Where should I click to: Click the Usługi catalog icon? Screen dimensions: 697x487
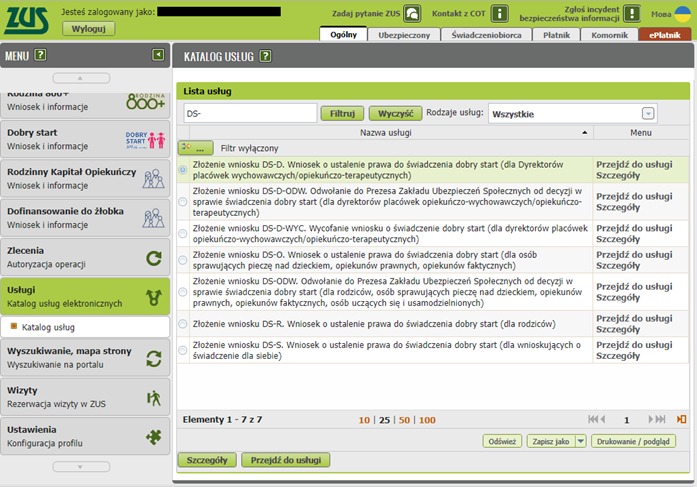154,297
